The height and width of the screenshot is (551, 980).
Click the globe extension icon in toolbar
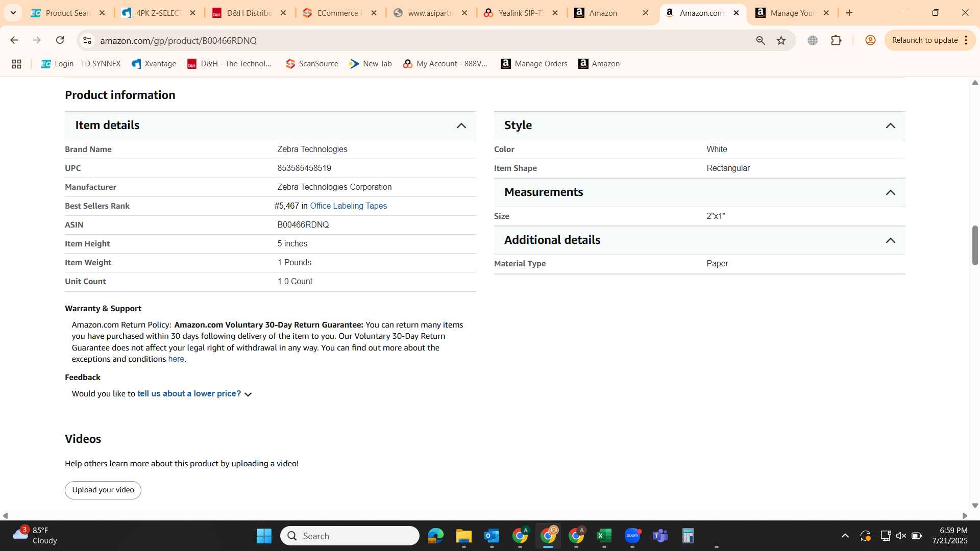(x=813, y=40)
